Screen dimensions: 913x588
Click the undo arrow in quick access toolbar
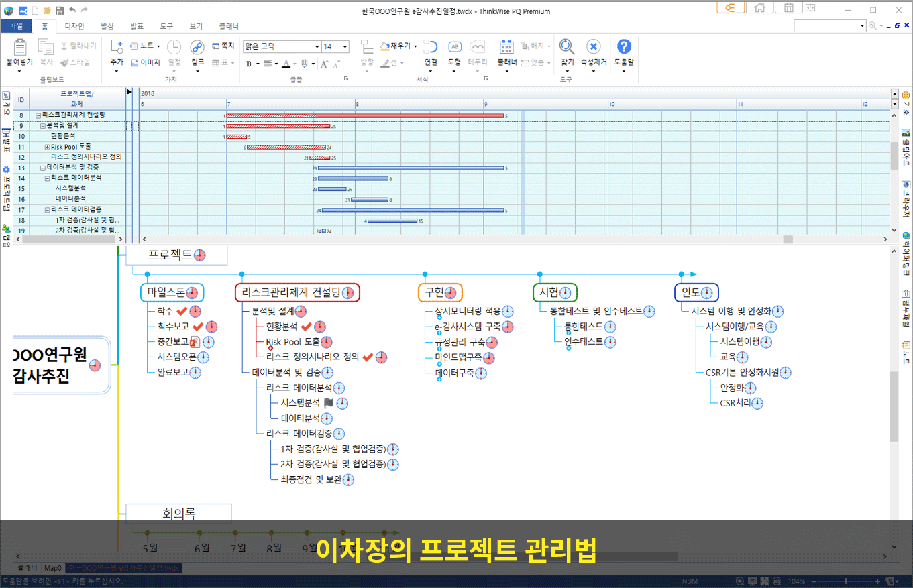click(x=72, y=10)
